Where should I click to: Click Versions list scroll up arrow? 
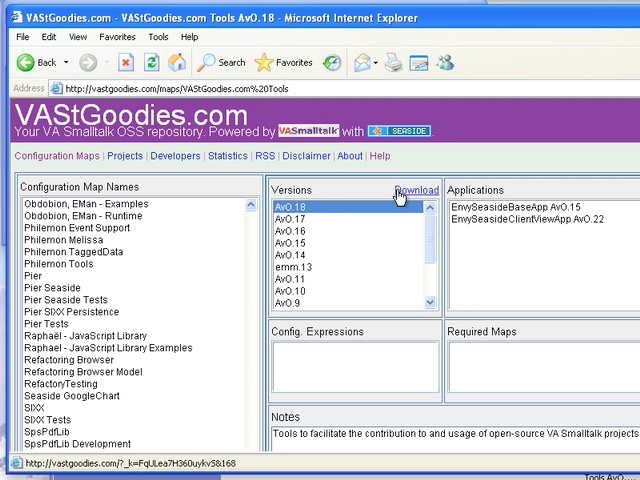(430, 208)
